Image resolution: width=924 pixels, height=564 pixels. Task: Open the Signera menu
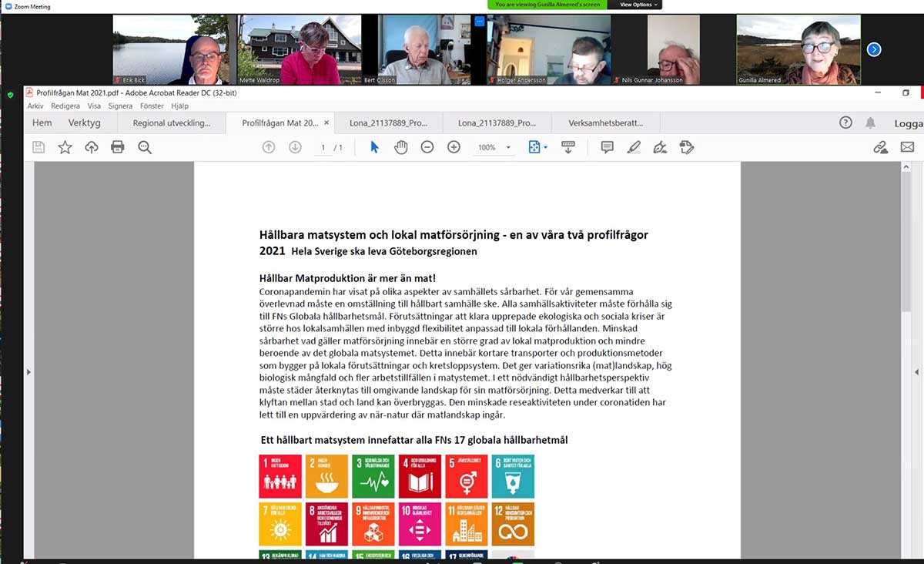coord(121,106)
